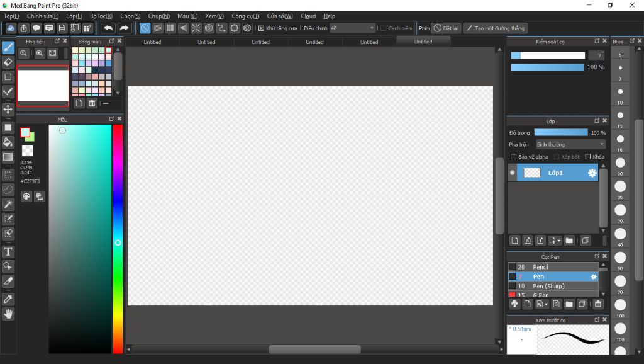Select the Eyedropper tool

[x=8, y=299]
